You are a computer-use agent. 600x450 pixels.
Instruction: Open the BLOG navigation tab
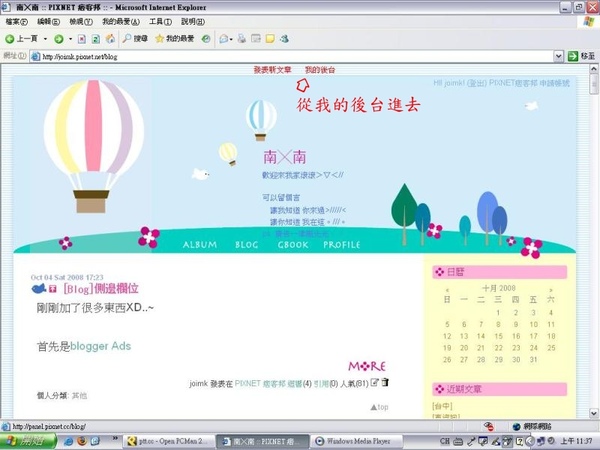(x=246, y=245)
